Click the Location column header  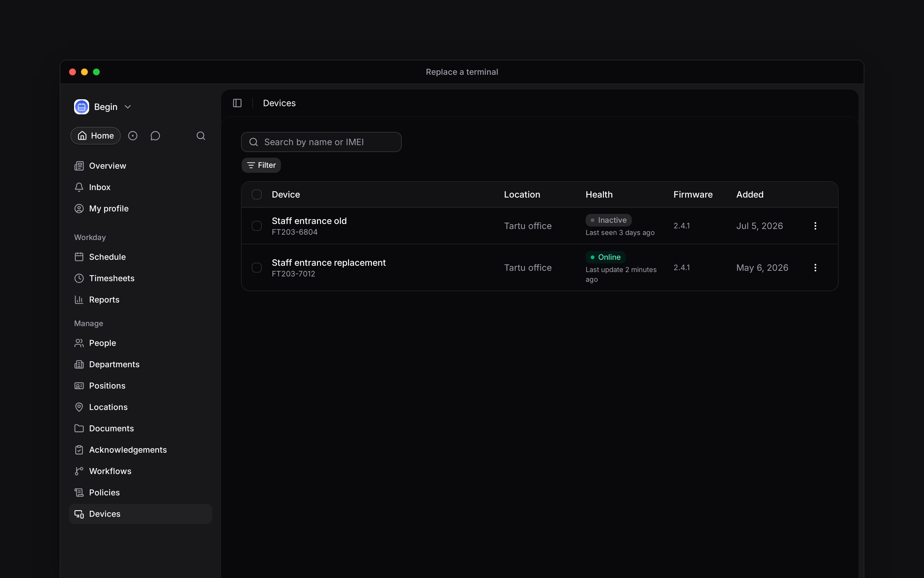tap(522, 194)
